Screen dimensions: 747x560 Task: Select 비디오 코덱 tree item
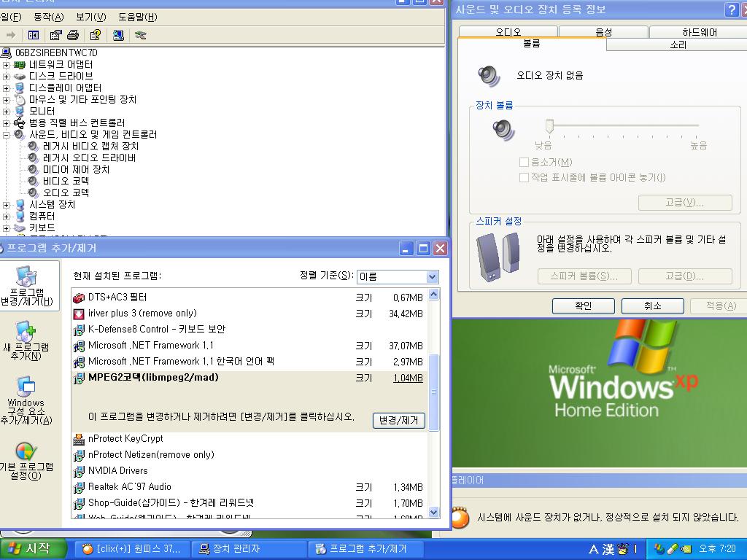coord(66,181)
